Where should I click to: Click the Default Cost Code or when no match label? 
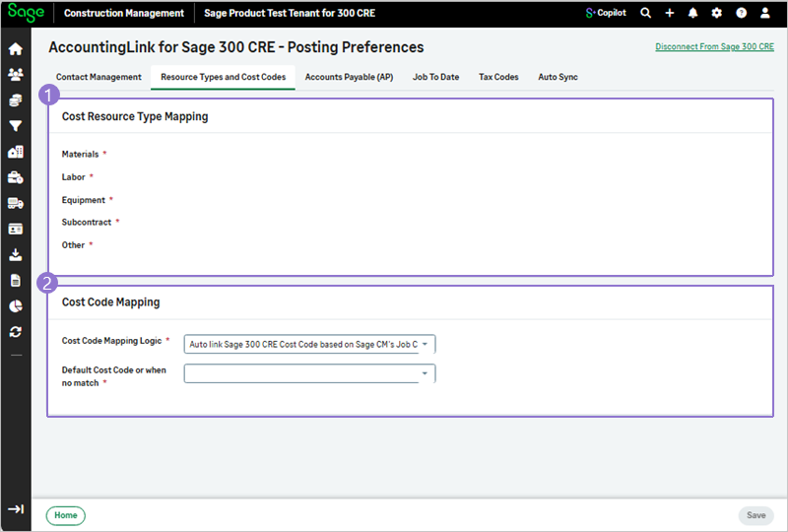[x=113, y=376]
